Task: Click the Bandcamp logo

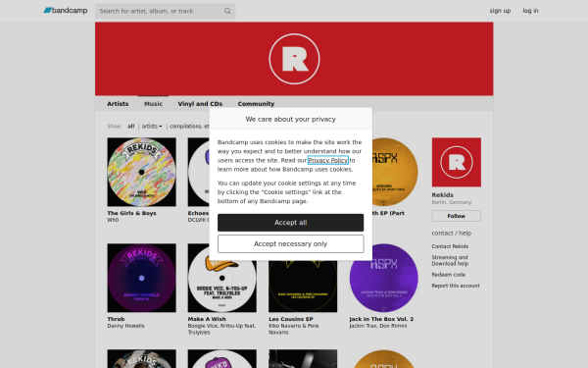Action: click(x=66, y=11)
